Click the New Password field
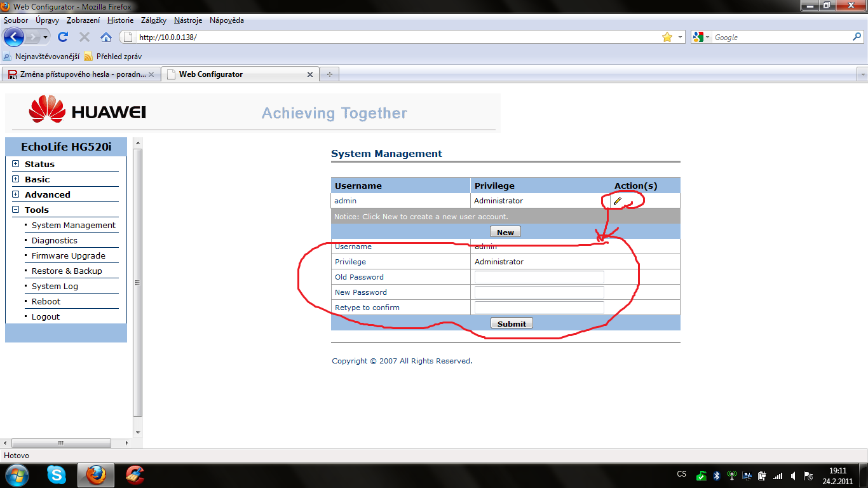 click(x=539, y=292)
